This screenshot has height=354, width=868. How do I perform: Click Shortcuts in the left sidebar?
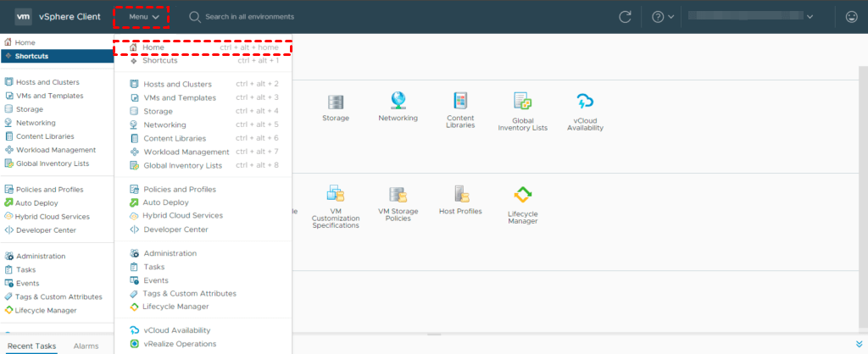57,56
